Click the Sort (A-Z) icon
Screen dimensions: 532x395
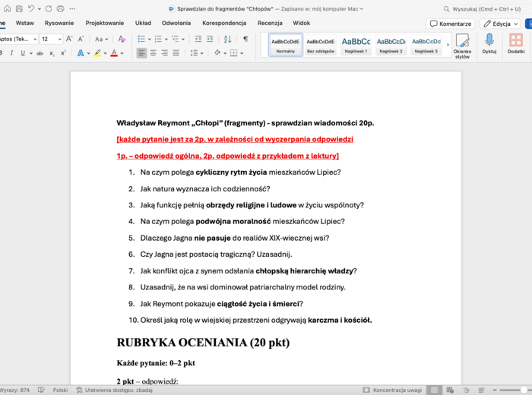coord(228,39)
